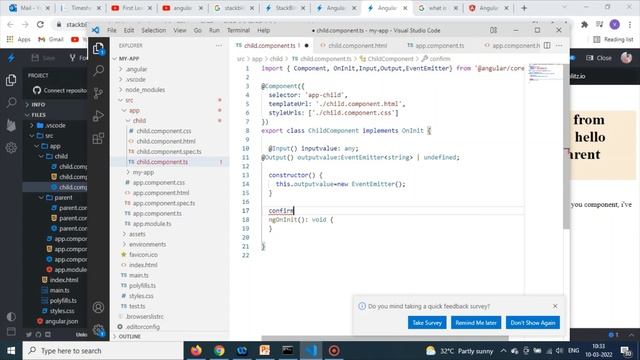The width and height of the screenshot is (640, 360).
Task: Open VS Code Search activity icon
Action: coord(98,71)
